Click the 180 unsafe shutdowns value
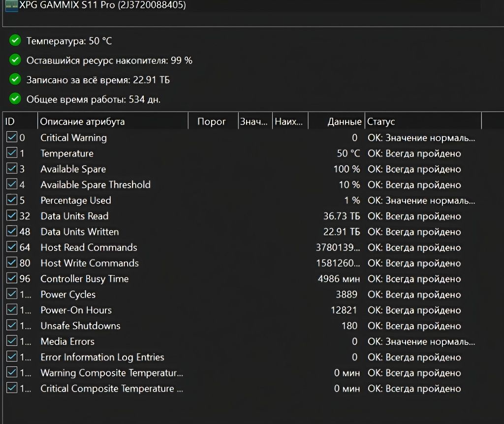Viewport: 504px width, 424px height. pyautogui.click(x=349, y=326)
